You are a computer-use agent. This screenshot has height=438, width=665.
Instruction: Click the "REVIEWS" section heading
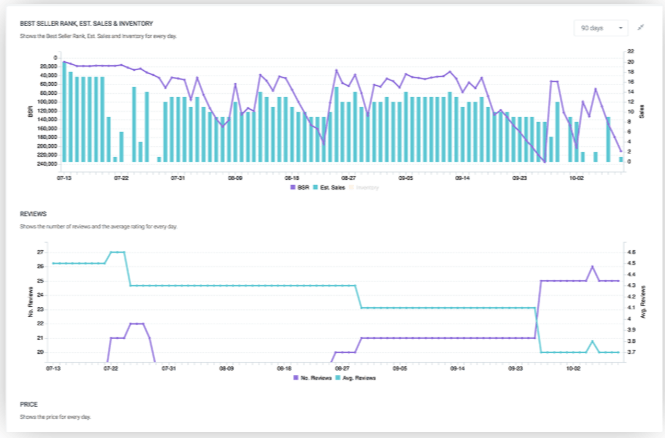[33, 214]
